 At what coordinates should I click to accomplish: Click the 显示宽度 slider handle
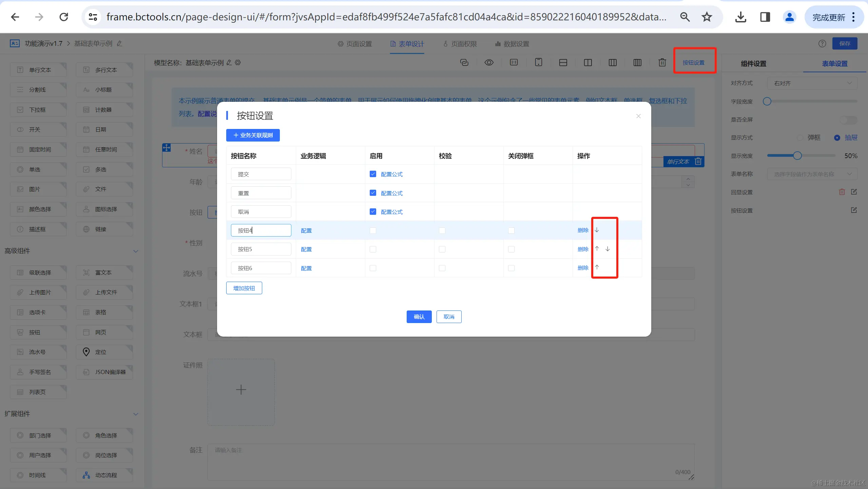click(x=797, y=156)
